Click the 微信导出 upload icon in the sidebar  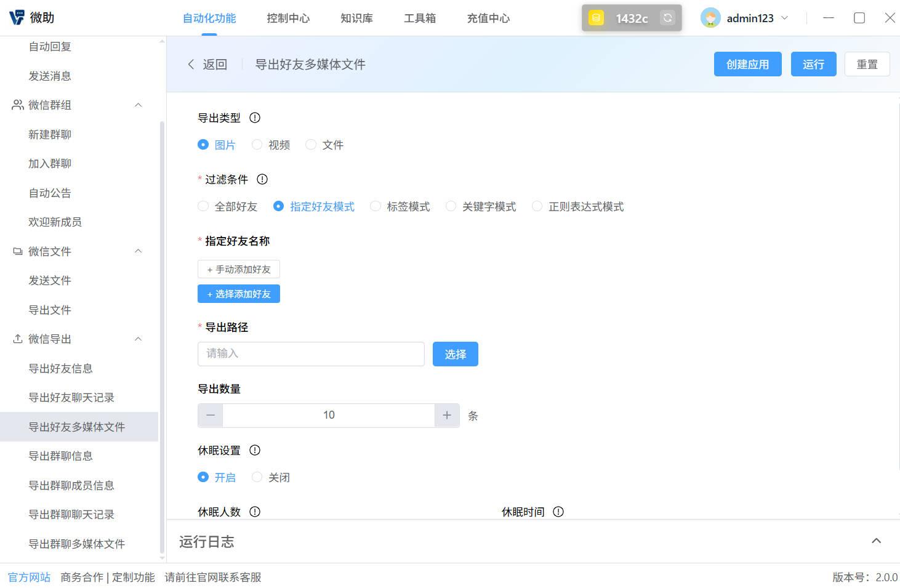tap(17, 339)
